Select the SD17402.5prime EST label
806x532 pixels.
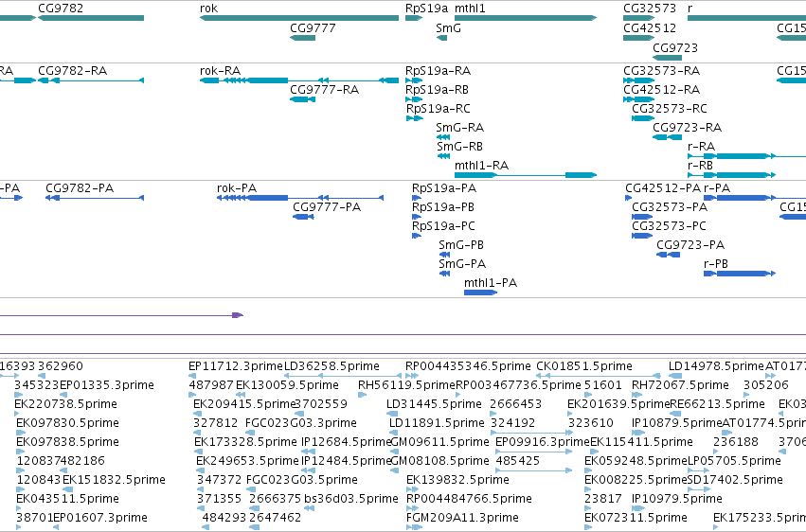tap(735, 481)
